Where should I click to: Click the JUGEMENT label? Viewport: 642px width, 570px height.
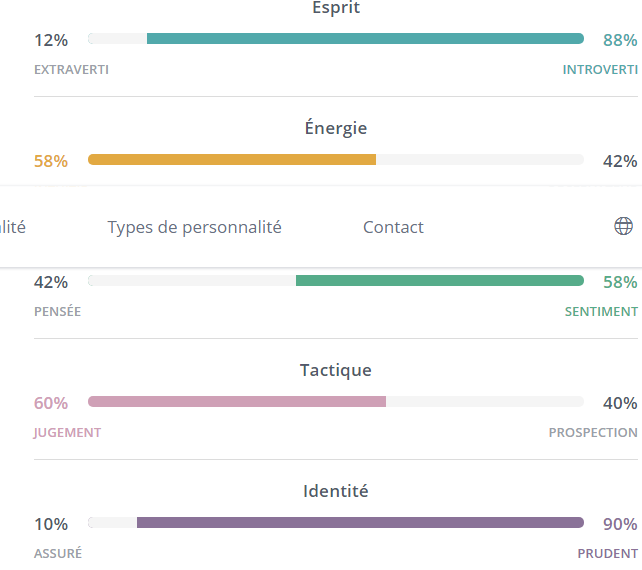67,433
